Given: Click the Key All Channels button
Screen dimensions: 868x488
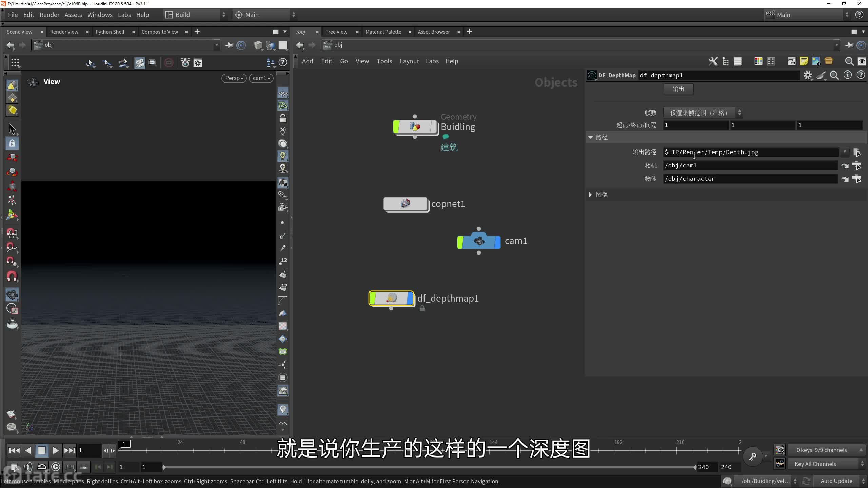Looking at the screenshot, I should pos(815,464).
